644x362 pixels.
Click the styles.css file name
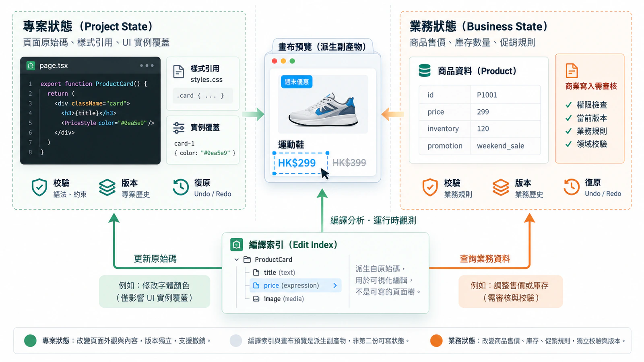pos(206,80)
